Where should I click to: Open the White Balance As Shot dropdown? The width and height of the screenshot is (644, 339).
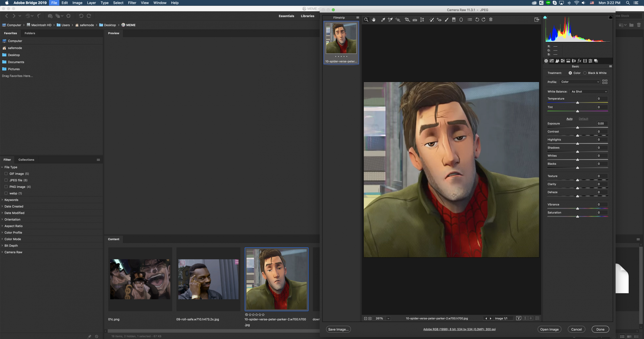point(589,92)
